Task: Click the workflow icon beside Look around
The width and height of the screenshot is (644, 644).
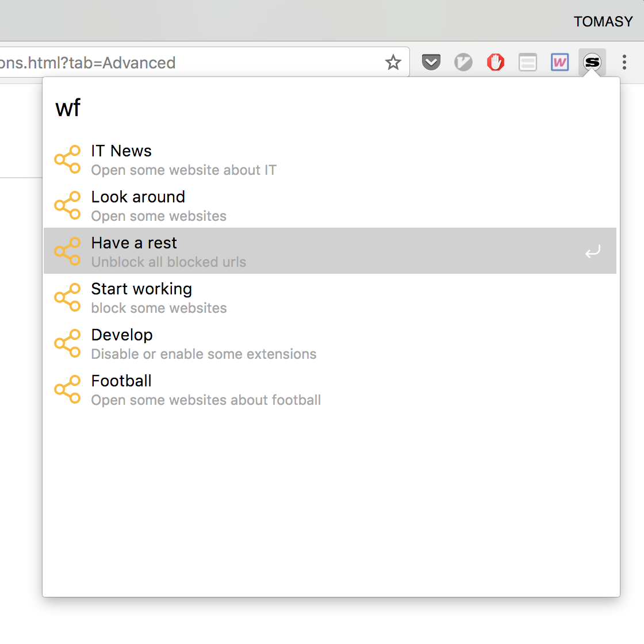Action: click(x=68, y=205)
